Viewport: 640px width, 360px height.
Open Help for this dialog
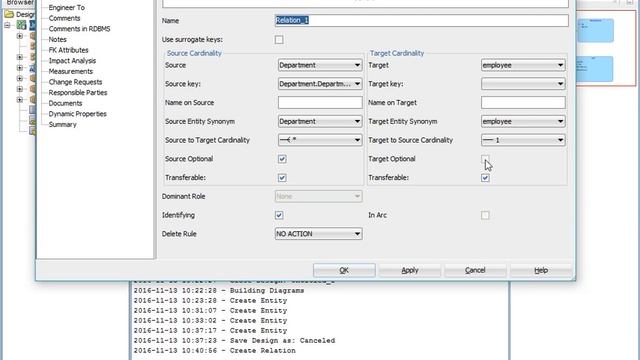click(x=541, y=270)
